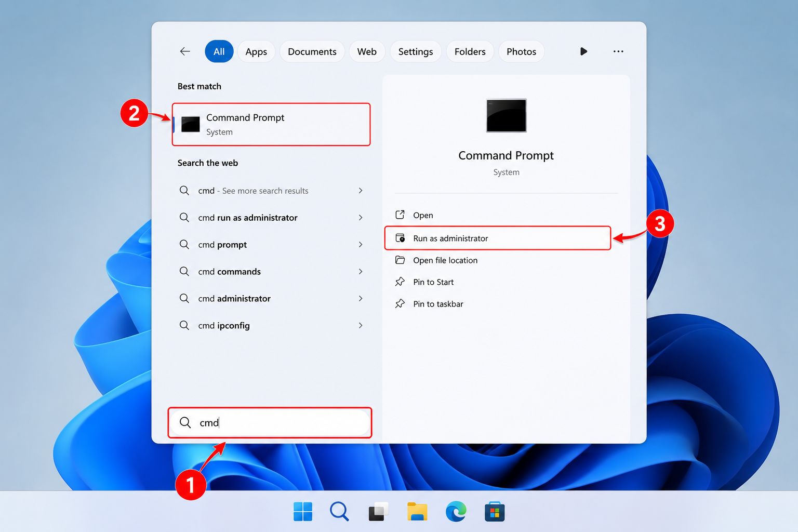
Task: Click the 'Search the web' heading
Action: click(x=208, y=163)
